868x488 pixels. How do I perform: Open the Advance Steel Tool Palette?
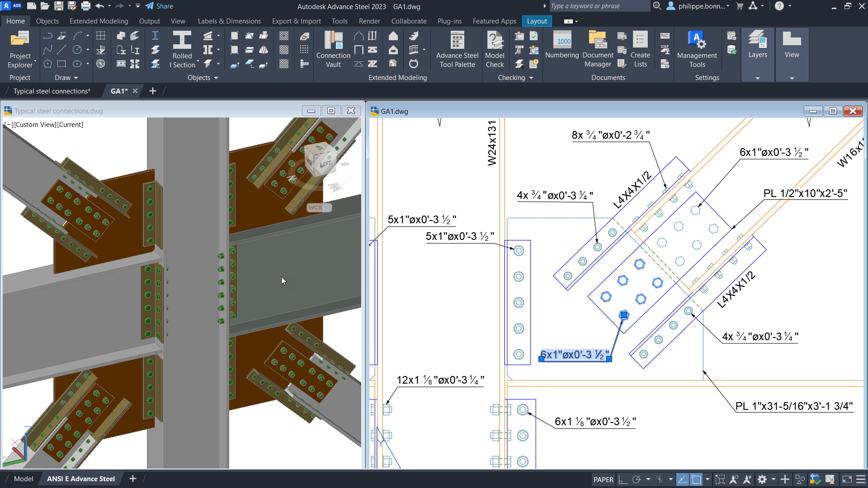(457, 49)
